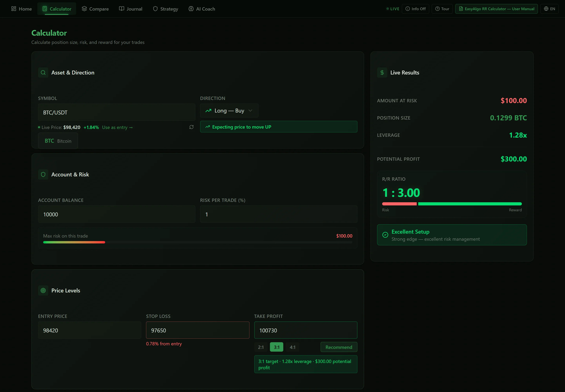Open EasyAlgo RR Calculator User Manual
The height and width of the screenshot is (392, 565).
pos(496,9)
